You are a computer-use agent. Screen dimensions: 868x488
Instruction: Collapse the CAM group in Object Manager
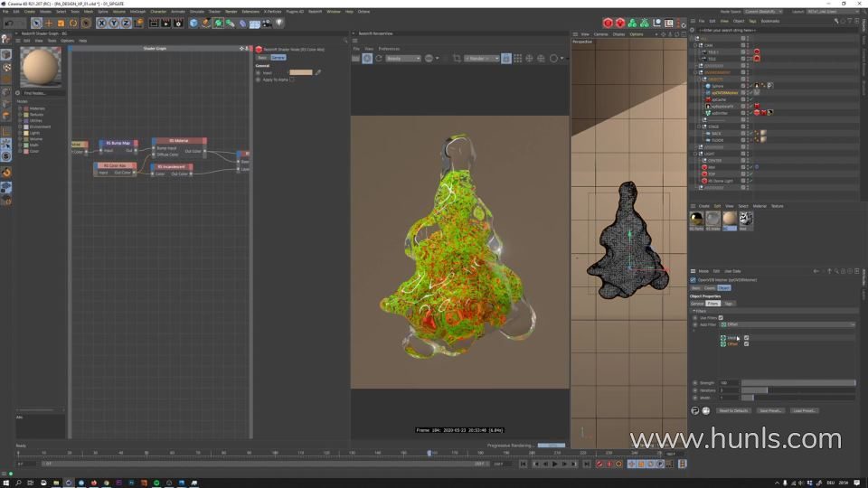click(696, 45)
